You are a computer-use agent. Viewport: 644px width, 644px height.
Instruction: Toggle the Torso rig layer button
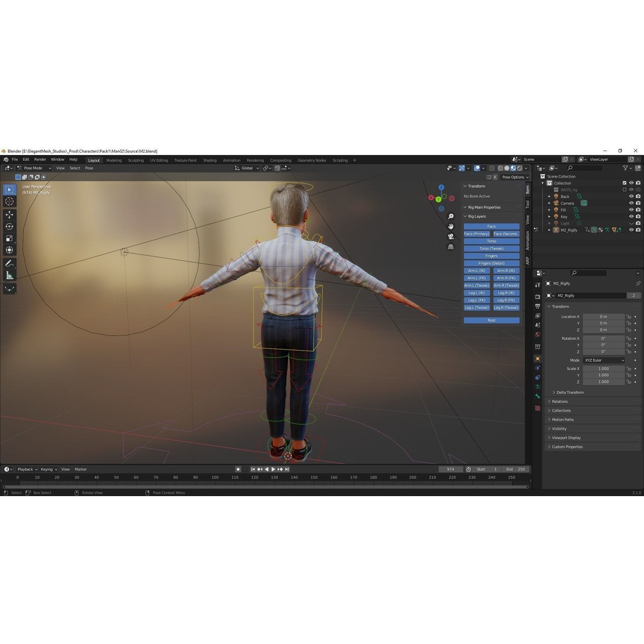(491, 241)
